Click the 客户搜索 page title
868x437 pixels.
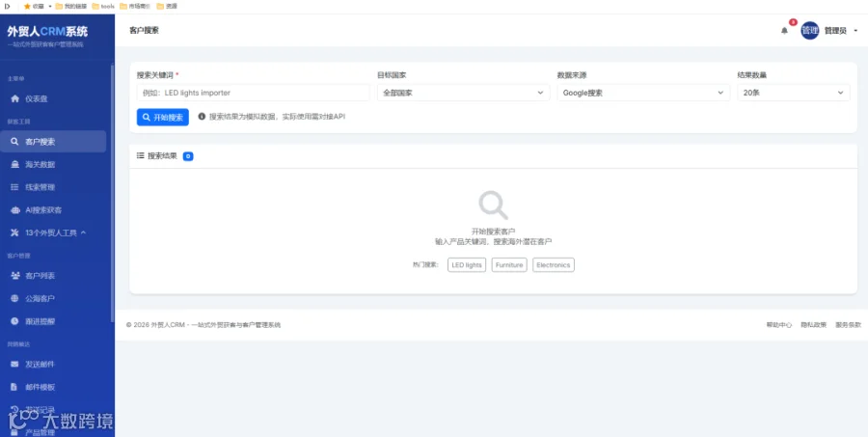[x=144, y=31]
